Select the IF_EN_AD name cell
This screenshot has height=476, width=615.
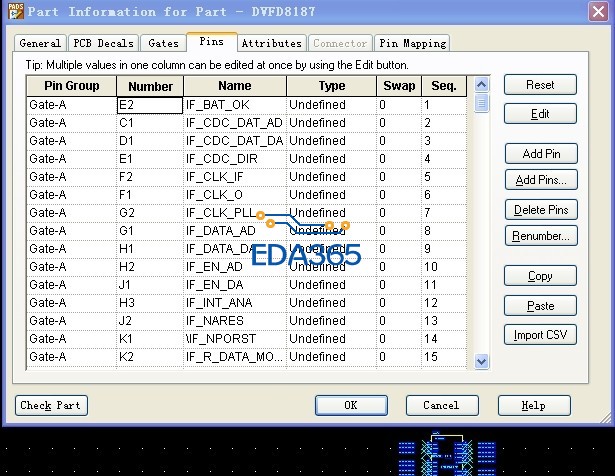[x=235, y=267]
